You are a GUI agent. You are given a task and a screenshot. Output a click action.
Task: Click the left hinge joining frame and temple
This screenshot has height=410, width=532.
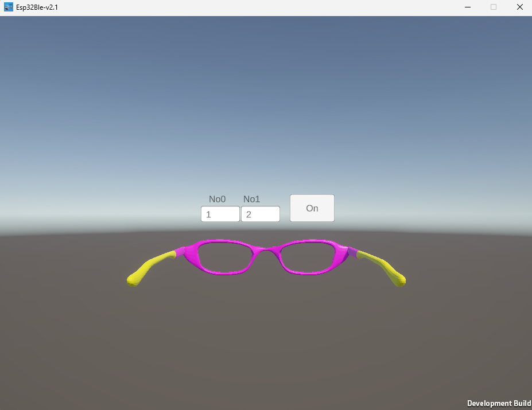point(180,252)
